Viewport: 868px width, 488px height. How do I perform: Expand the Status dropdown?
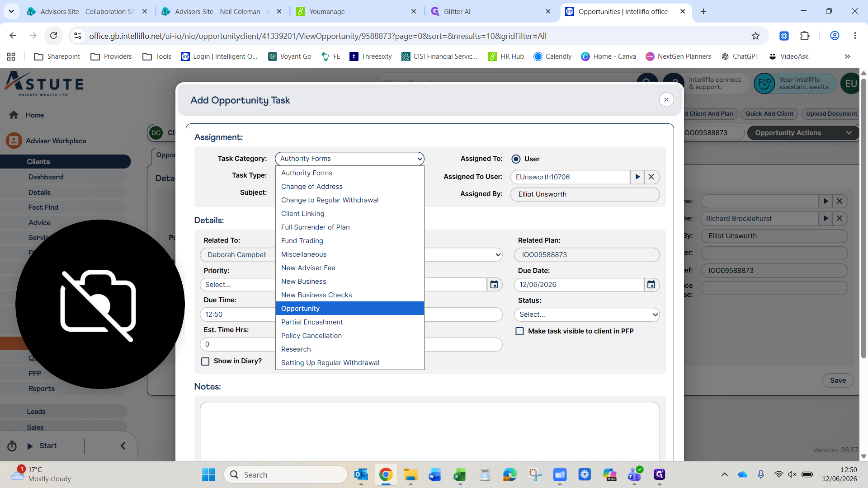(x=587, y=314)
